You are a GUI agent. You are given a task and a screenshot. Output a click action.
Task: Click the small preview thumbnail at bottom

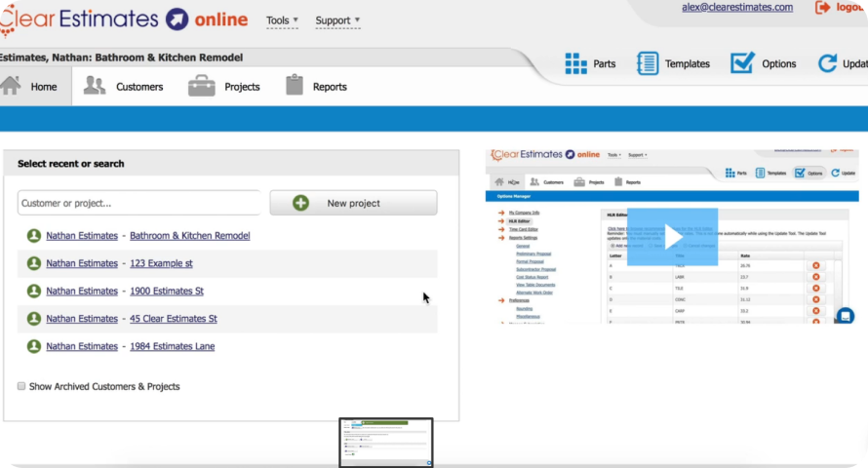point(386,443)
